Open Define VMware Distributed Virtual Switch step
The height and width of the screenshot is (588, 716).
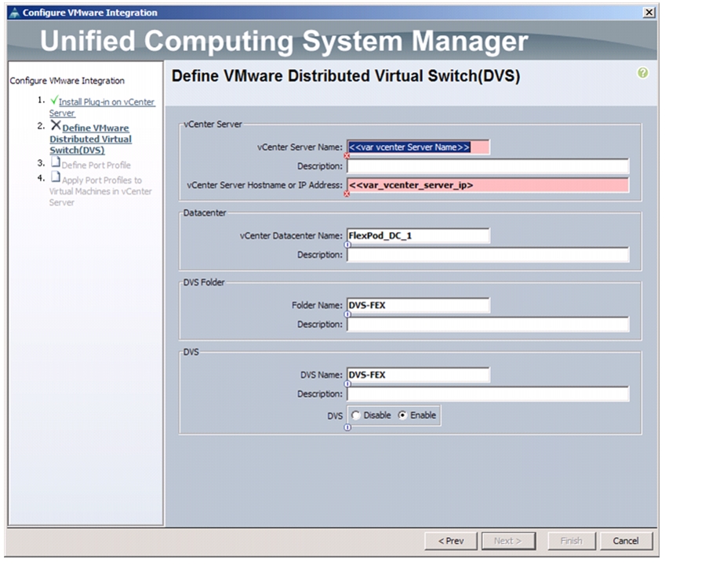click(x=90, y=139)
